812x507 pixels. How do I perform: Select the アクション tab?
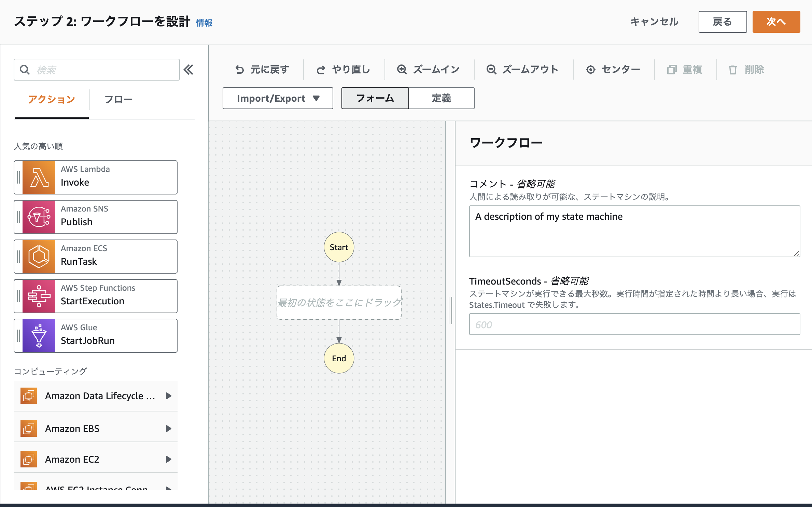click(x=52, y=100)
